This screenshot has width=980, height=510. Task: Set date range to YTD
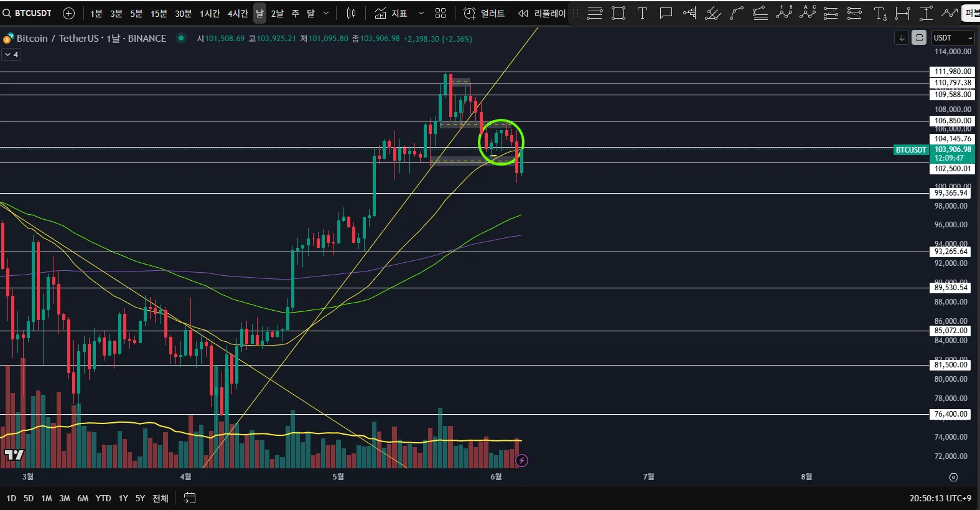click(103, 498)
